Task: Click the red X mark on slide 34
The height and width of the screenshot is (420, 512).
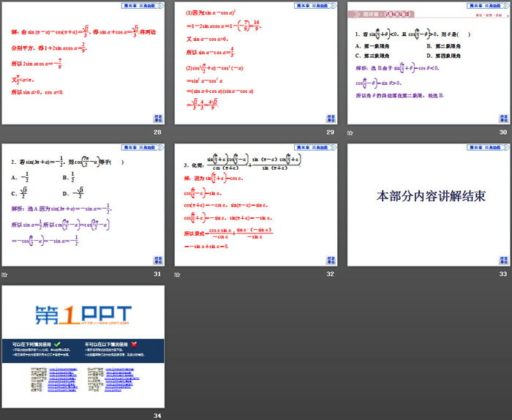Action: tap(132, 343)
